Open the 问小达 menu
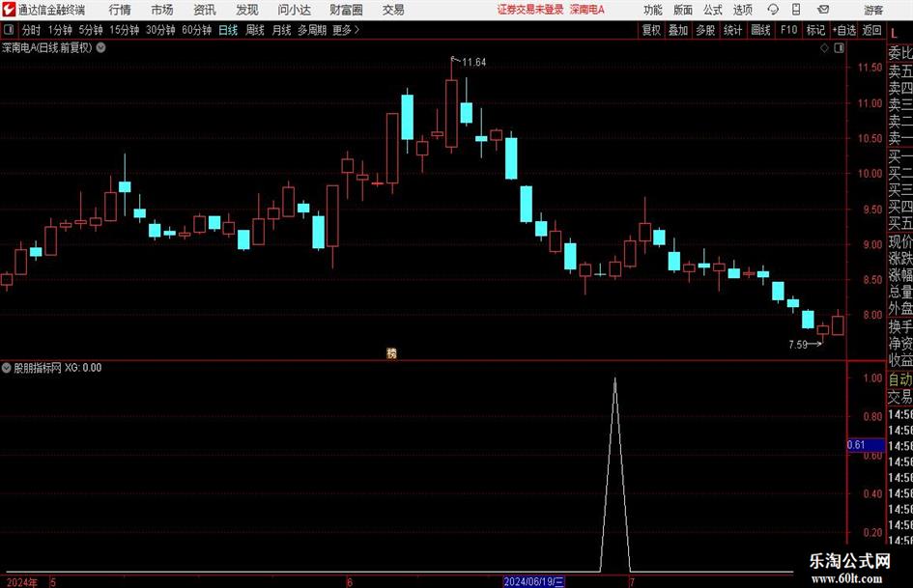The image size is (913, 588). coord(294,10)
